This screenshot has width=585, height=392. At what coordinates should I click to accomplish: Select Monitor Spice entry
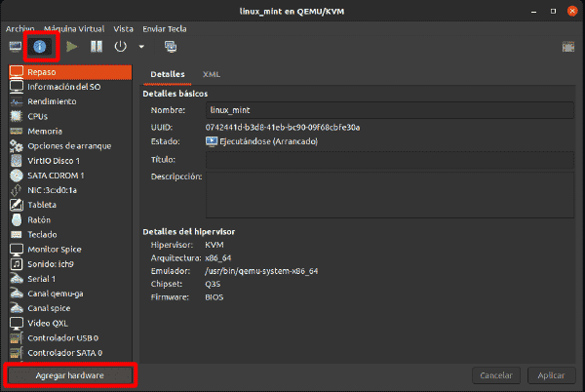70,250
